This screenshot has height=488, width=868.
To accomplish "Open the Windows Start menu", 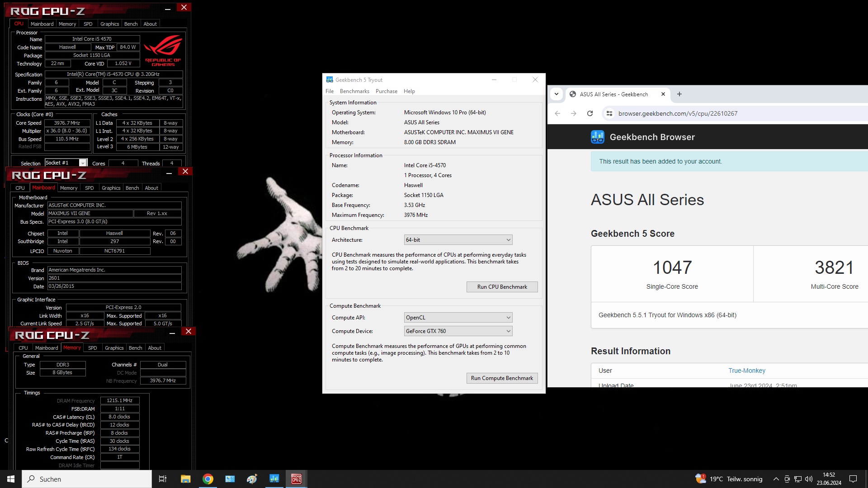I will (x=11, y=479).
